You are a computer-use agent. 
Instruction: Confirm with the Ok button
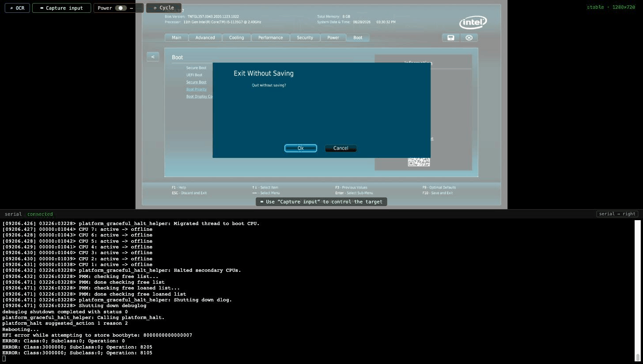tap(301, 148)
